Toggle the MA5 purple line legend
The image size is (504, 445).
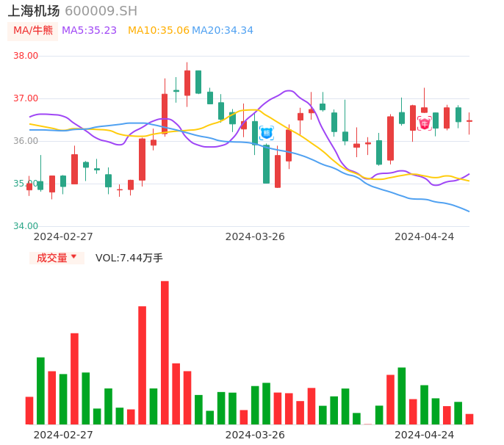click(x=89, y=31)
